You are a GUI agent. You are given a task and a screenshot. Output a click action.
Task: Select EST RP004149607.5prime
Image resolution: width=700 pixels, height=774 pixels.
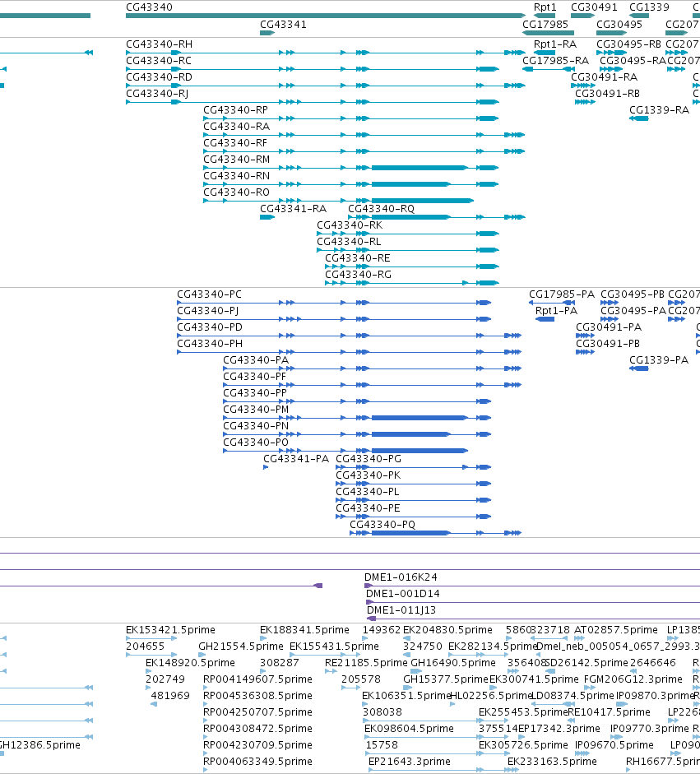[257, 679]
